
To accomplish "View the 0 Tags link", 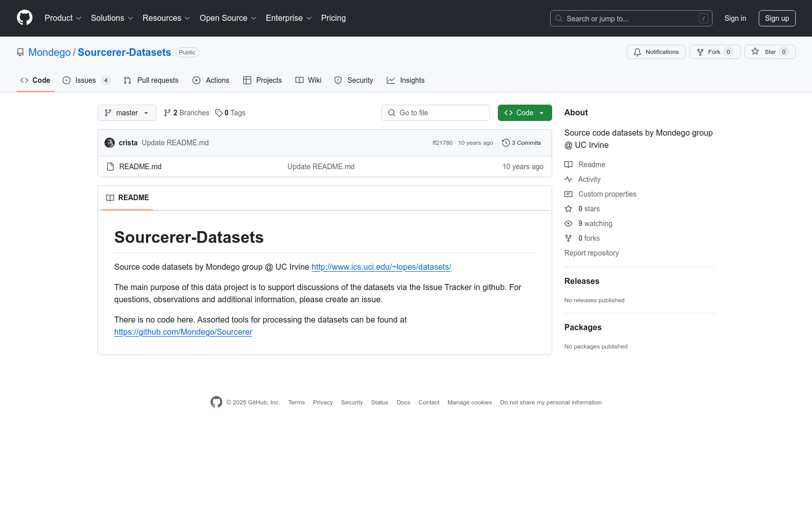I will click(x=230, y=113).
